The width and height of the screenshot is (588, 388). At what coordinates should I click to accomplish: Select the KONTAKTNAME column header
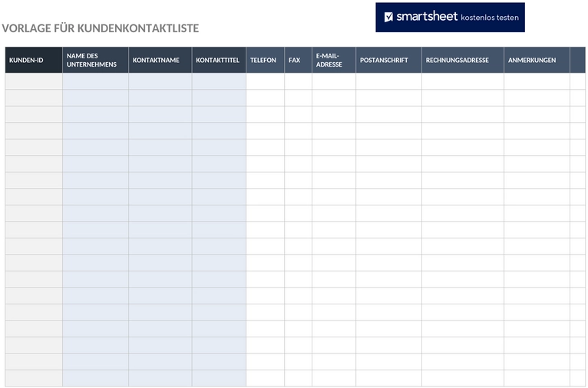tap(160, 60)
